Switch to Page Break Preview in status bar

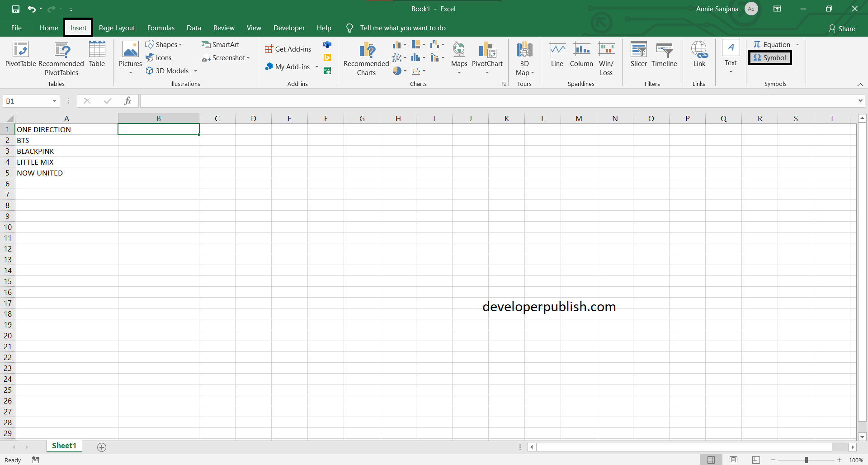[755, 460]
